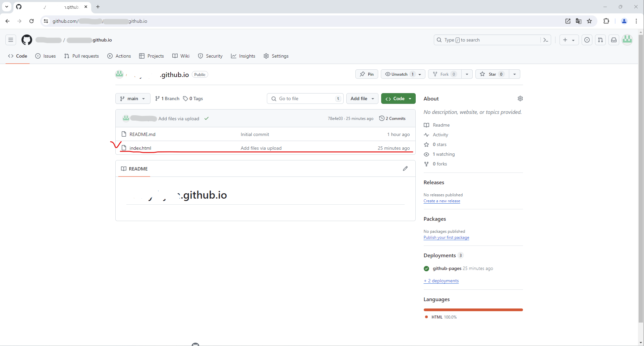Viewport: 644px width, 346px height.
Task: Click Create a new release
Action: tap(442, 201)
